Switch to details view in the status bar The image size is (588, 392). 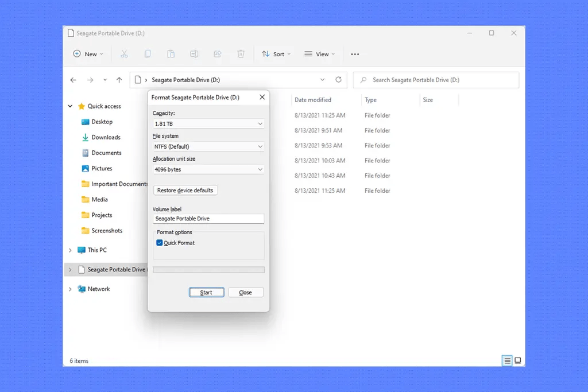[507, 360]
